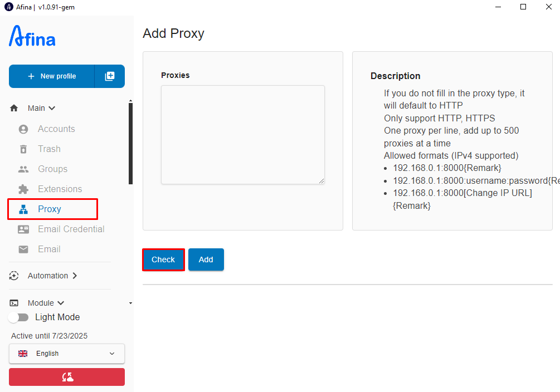This screenshot has height=392, width=560.
Task: Focus the Proxies text area
Action: pos(243,135)
